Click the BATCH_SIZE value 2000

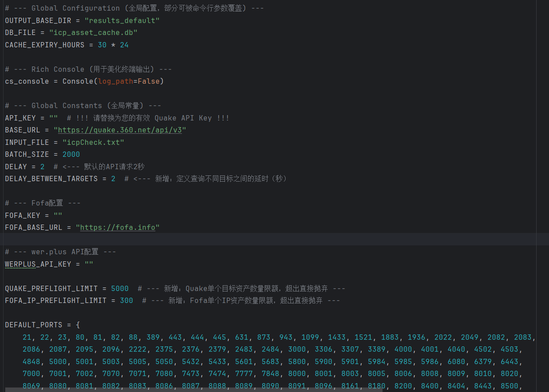pyautogui.click(x=71, y=155)
